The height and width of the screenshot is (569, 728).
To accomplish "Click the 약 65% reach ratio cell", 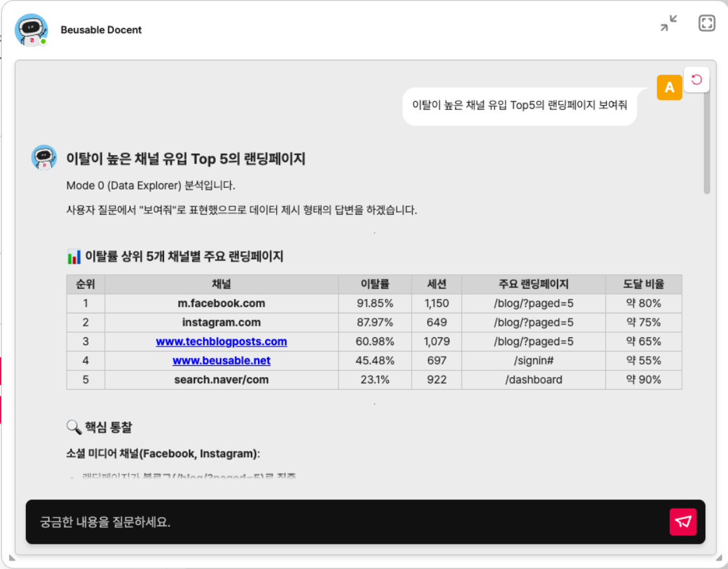I will tap(644, 341).
